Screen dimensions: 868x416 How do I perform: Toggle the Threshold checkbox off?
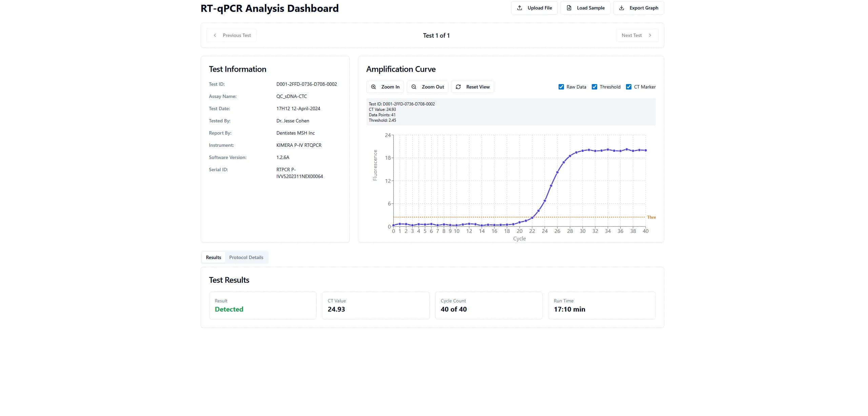pos(594,87)
